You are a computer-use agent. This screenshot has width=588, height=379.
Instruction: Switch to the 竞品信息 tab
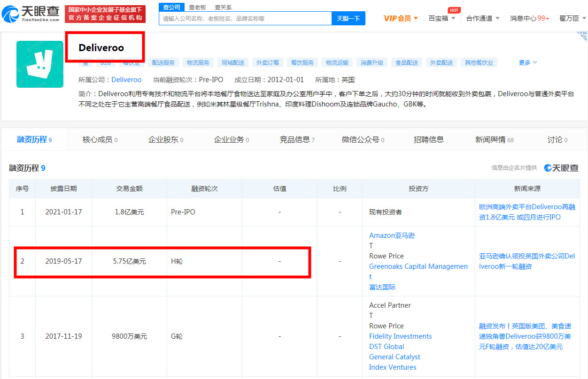[297, 139]
